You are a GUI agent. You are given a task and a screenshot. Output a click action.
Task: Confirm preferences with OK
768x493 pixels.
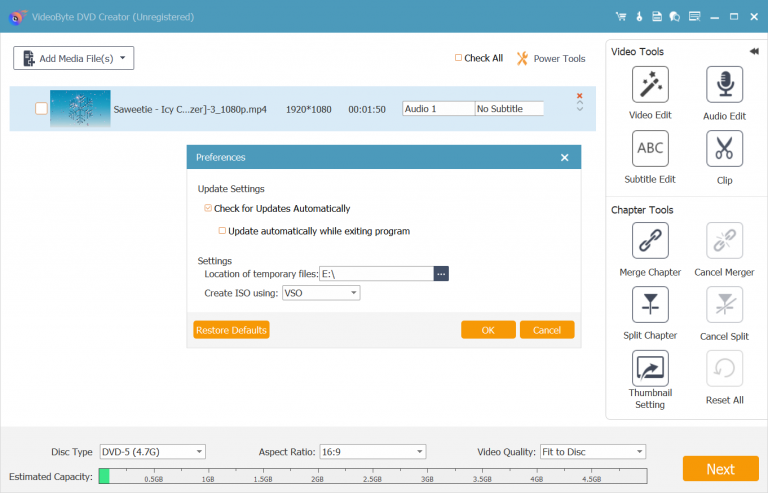click(488, 330)
